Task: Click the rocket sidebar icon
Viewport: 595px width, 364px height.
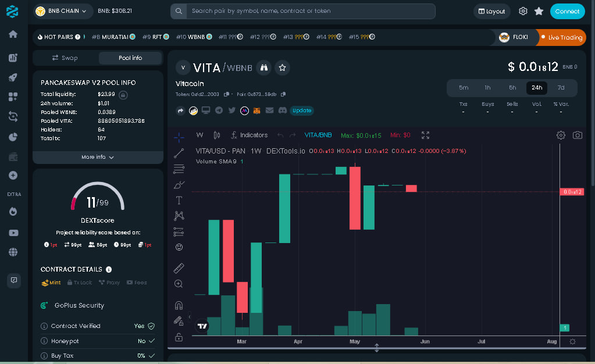Action: pyautogui.click(x=13, y=77)
